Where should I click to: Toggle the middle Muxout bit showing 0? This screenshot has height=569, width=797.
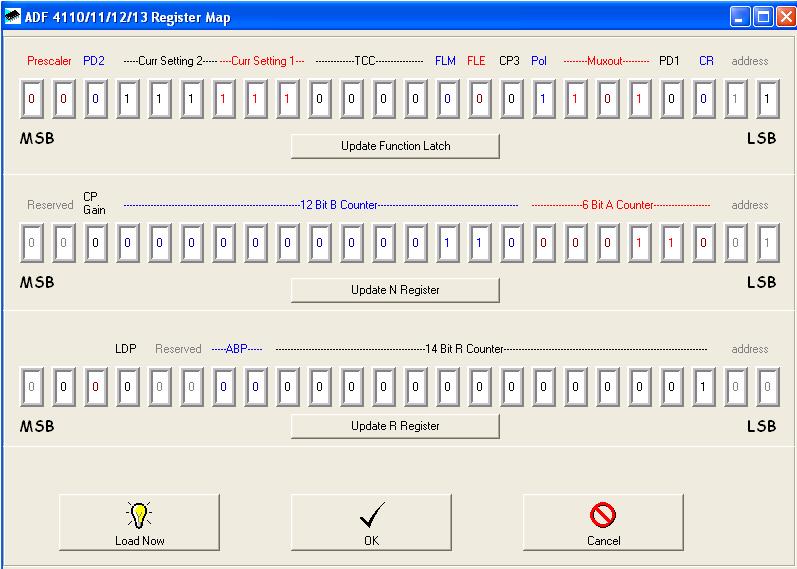tap(607, 99)
